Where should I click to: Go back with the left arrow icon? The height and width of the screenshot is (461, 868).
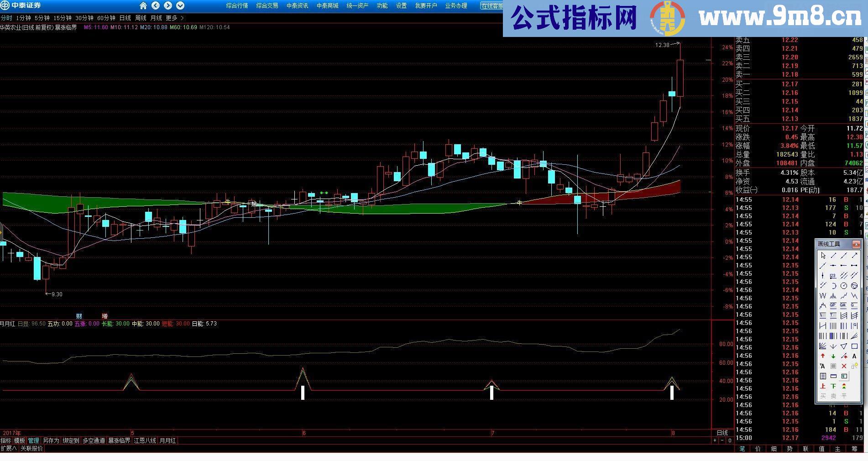pyautogui.click(x=156, y=5)
